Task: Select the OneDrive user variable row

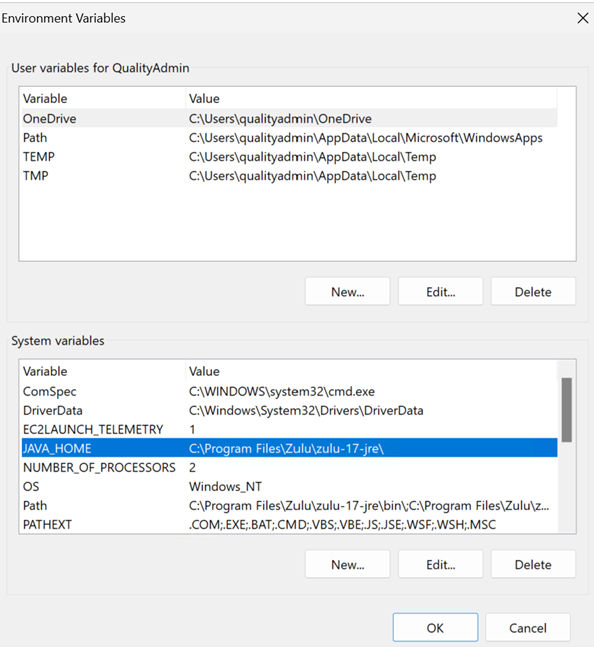Action: [x=289, y=118]
